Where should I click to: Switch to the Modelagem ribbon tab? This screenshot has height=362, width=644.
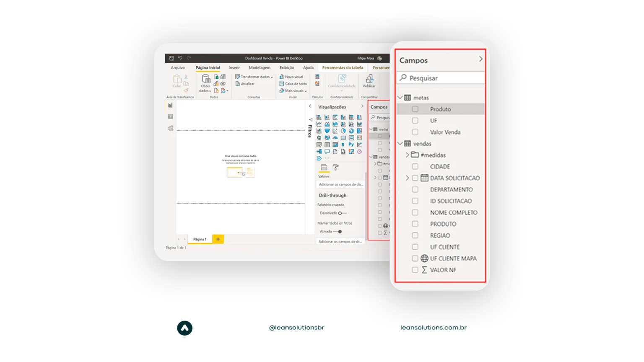pyautogui.click(x=259, y=67)
